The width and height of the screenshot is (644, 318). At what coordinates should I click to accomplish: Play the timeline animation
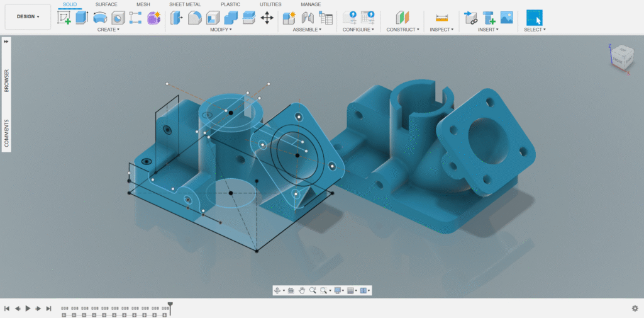[28, 308]
